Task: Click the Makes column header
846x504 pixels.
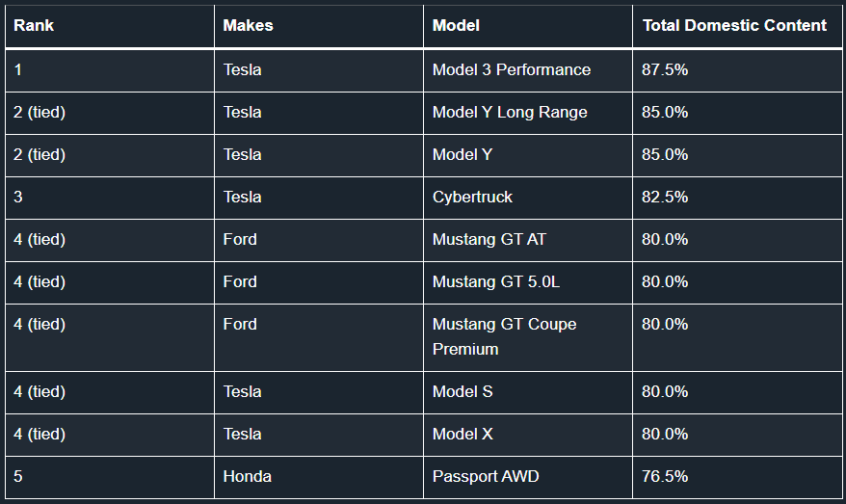Action: (319, 26)
